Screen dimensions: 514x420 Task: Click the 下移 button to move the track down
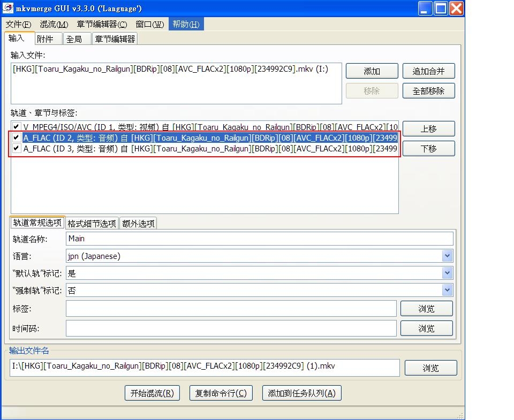(x=428, y=149)
